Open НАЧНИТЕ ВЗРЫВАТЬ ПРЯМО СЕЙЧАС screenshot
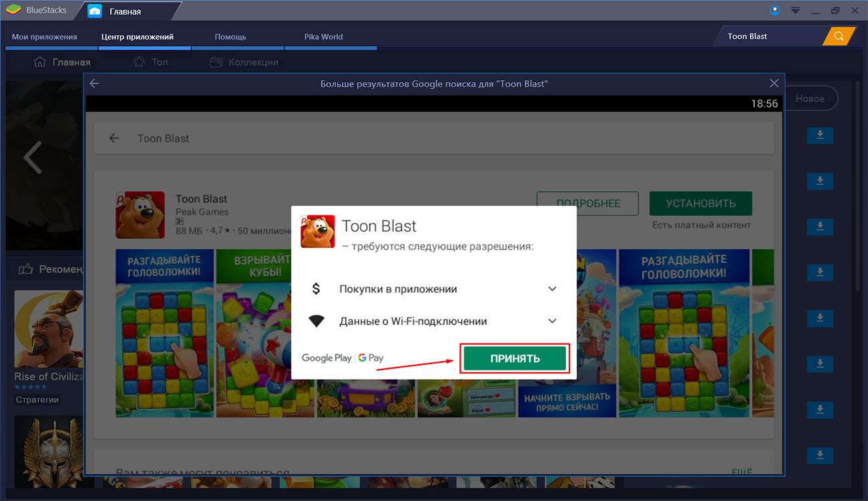This screenshot has width=868, height=501. [x=567, y=333]
